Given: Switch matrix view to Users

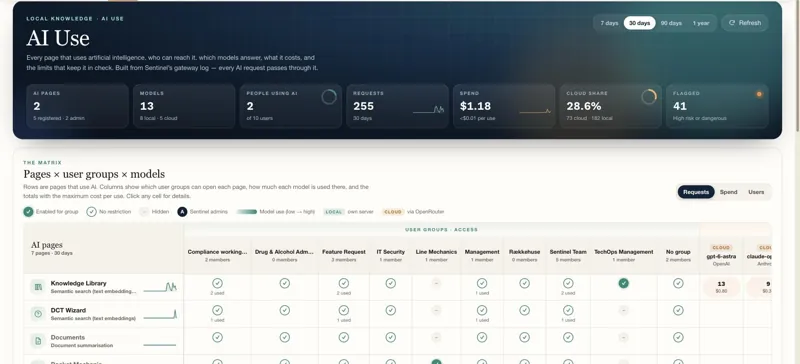Looking at the screenshot, I should (x=756, y=192).
